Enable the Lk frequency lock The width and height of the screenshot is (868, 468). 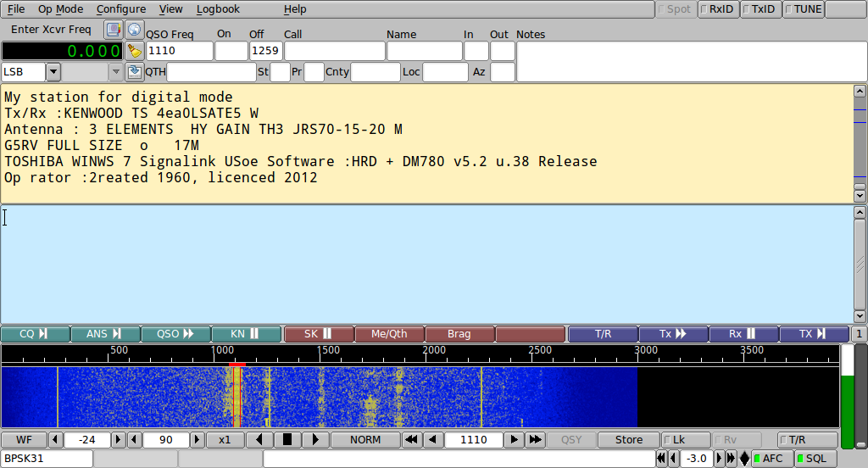click(687, 440)
